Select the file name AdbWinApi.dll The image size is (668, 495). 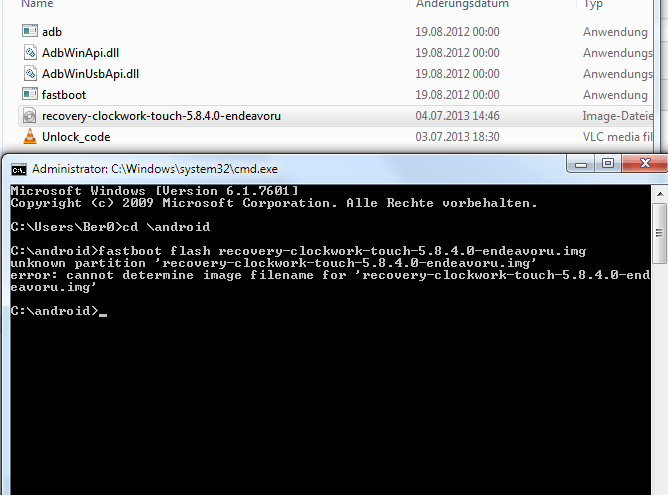pyautogui.click(x=80, y=53)
